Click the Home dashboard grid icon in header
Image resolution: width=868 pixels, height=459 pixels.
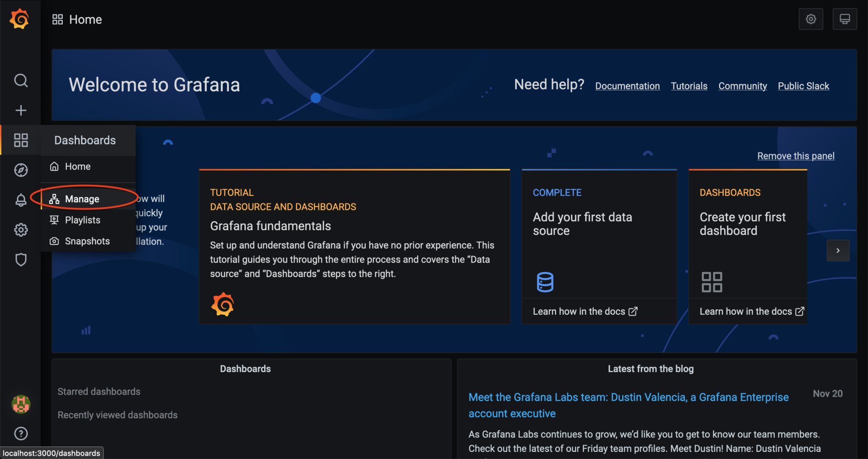pyautogui.click(x=58, y=20)
